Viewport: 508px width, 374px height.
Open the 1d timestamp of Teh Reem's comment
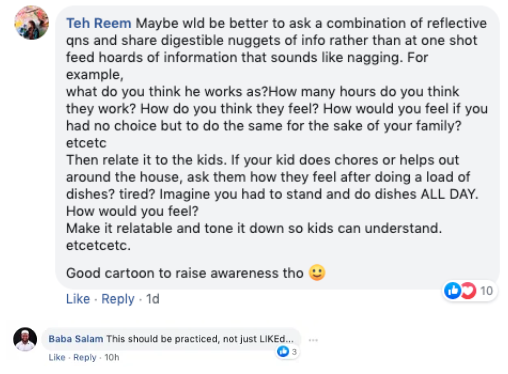pos(153,299)
